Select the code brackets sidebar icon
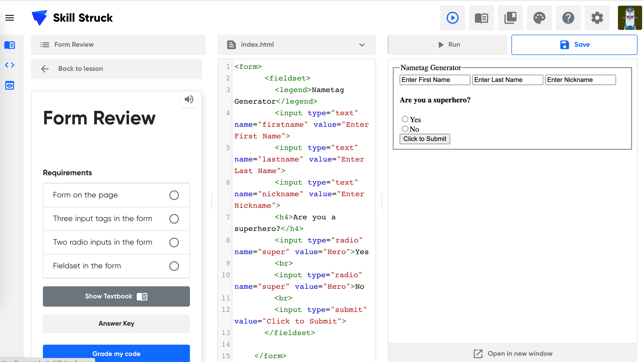The height and width of the screenshot is (362, 644). (10, 65)
